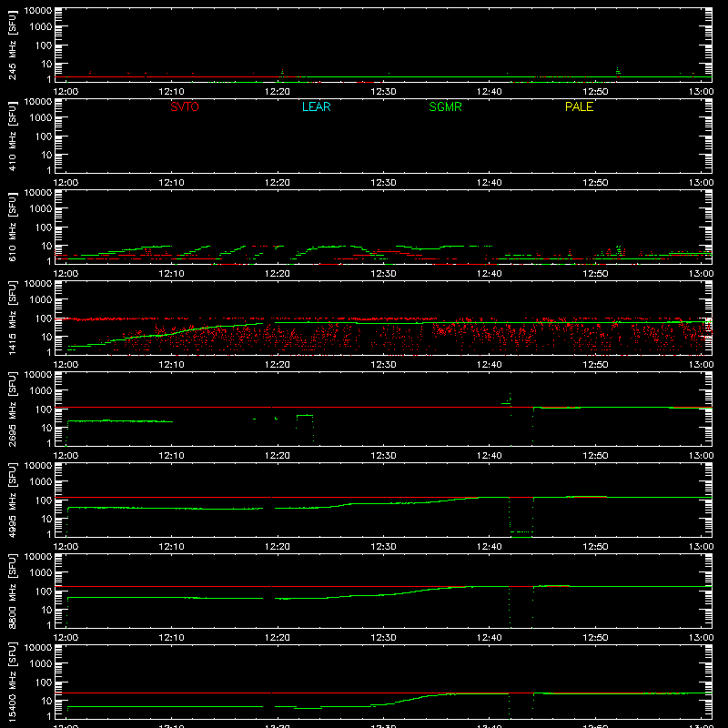Click the 13:00 tick label under the 410 MHz panel
Image resolution: width=728 pixels, height=728 pixels.
pyautogui.click(x=701, y=183)
